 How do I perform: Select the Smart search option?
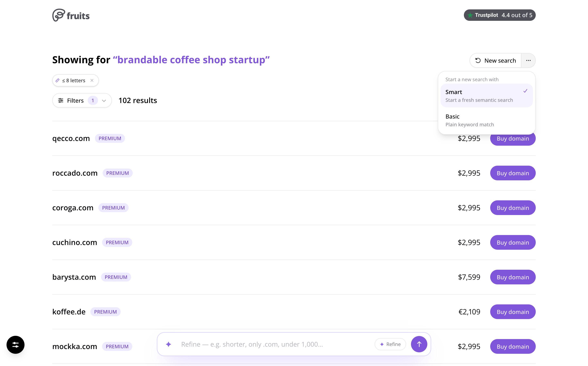[x=487, y=96]
